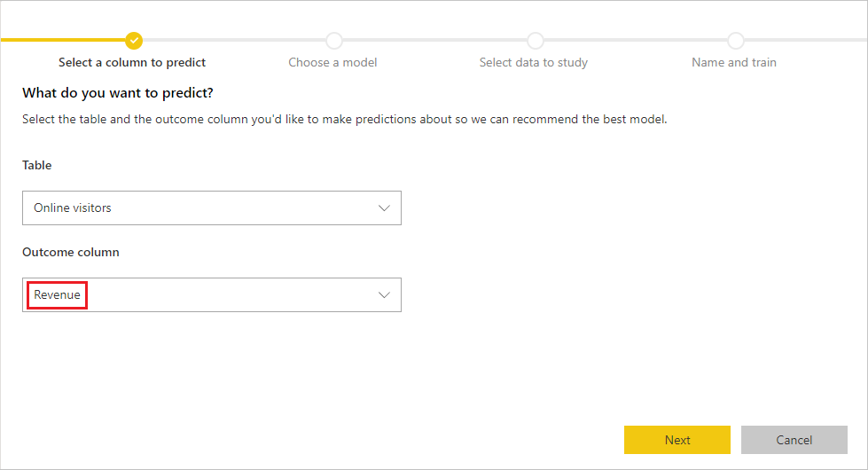Click the 'What do you want to predict?' heading
The width and height of the screenshot is (868, 470).
click(117, 92)
